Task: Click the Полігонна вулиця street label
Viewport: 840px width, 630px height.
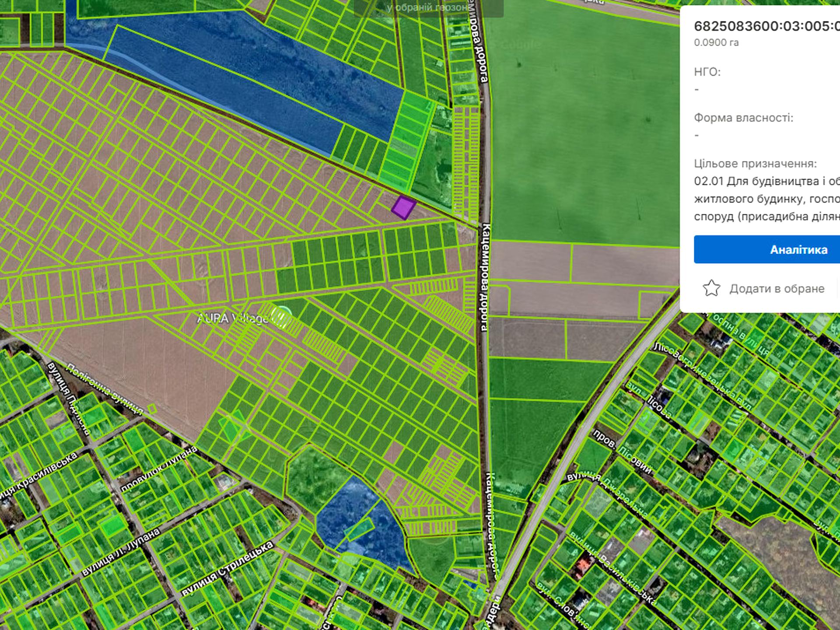Action: [x=105, y=389]
